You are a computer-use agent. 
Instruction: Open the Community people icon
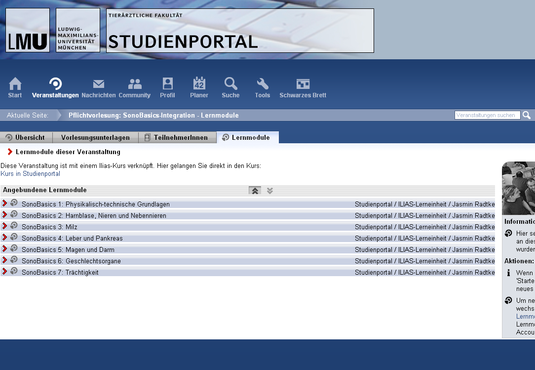coord(135,84)
